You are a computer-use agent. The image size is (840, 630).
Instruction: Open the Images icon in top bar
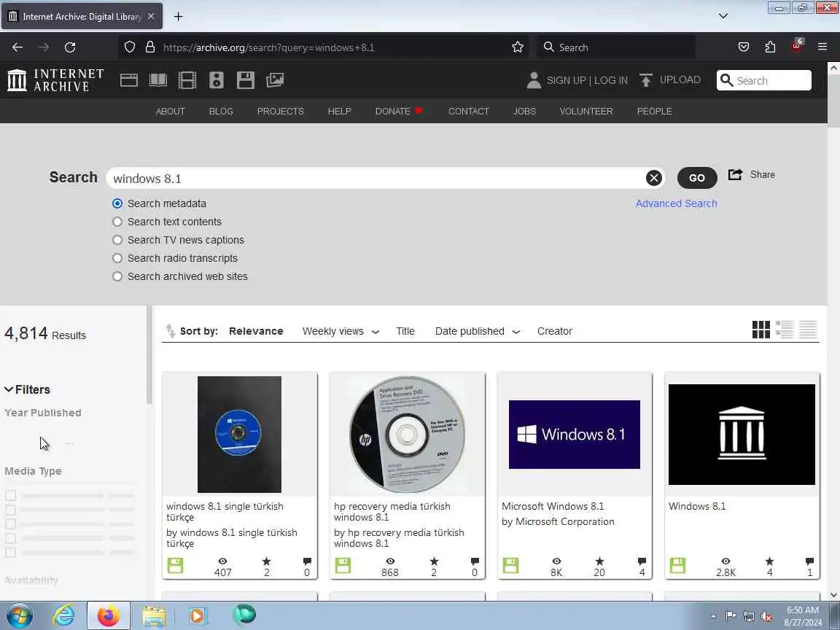pos(275,80)
